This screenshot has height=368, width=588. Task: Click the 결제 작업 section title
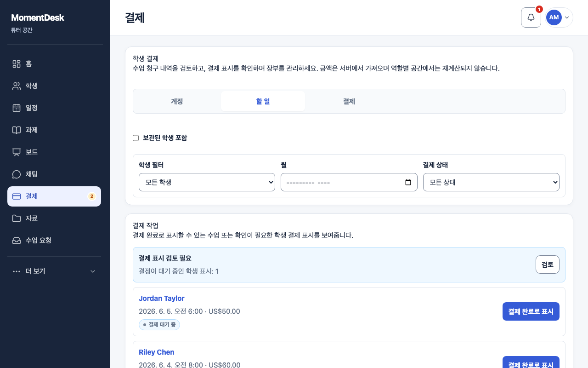coord(146,225)
